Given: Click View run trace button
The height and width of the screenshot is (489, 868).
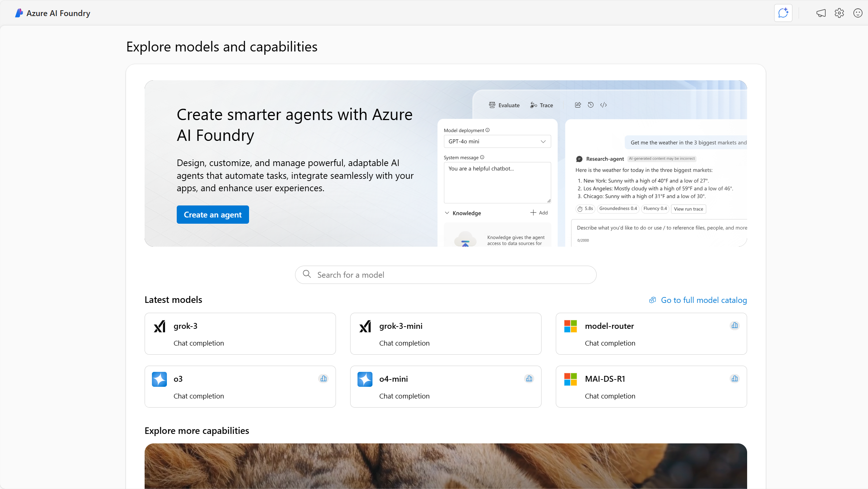Looking at the screenshot, I should 688,209.
